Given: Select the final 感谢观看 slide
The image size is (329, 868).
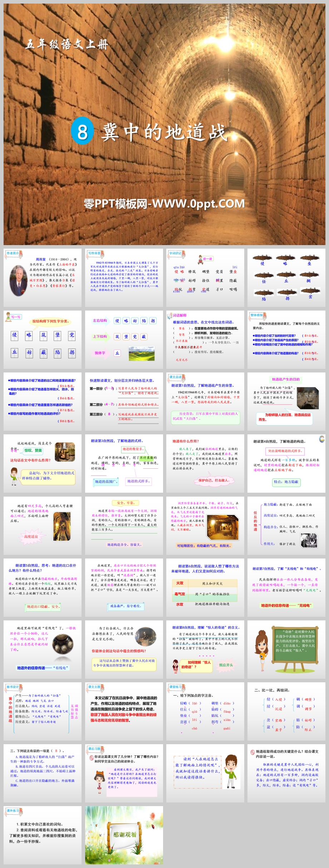Looking at the screenshot, I should (x=124, y=835).
